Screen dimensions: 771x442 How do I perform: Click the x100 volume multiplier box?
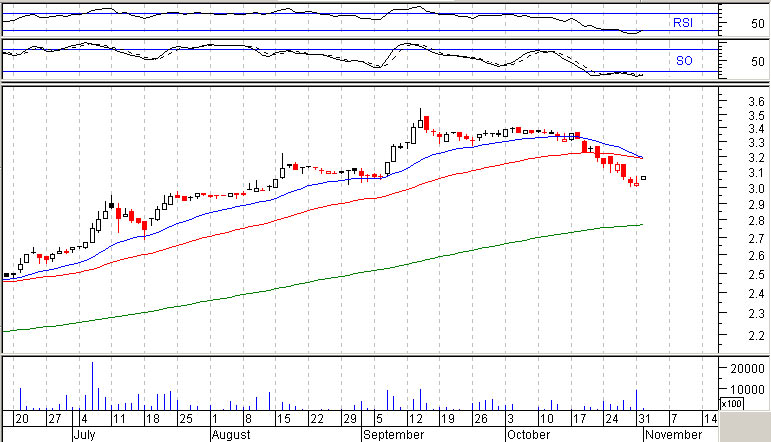732,404
